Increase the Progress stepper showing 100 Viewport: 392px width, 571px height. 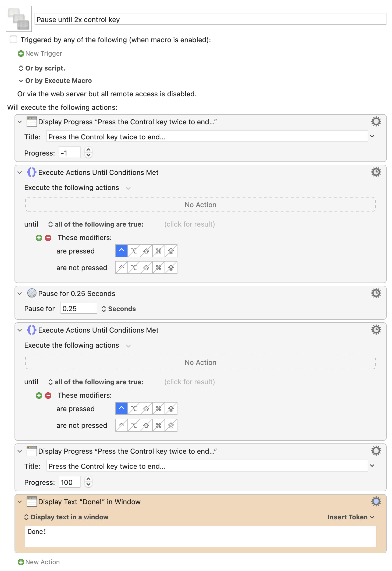point(88,479)
